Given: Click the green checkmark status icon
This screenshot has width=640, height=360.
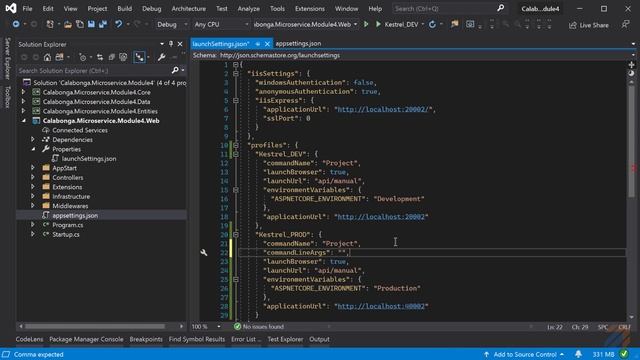Looking at the screenshot, I should 624,354.
